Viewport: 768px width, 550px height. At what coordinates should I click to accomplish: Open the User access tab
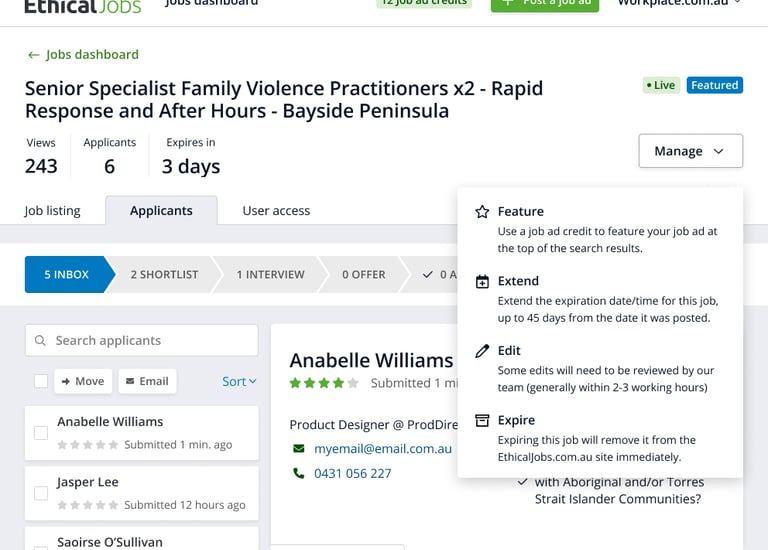tap(276, 211)
